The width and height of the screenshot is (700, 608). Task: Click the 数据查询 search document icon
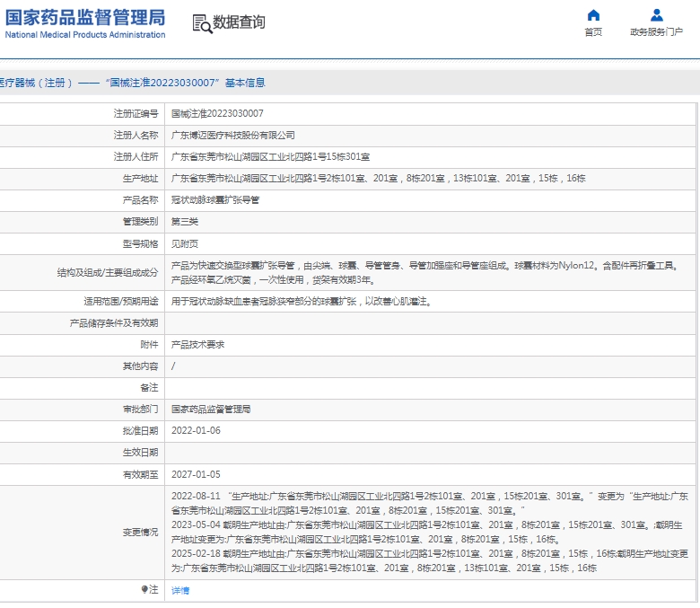(x=202, y=23)
